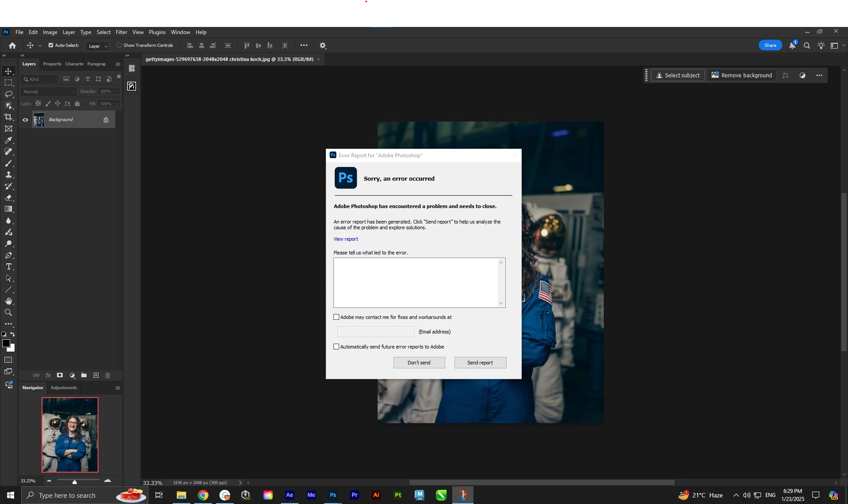Switch to the Adjustments tab
Viewport: 848px width, 504px height.
[x=64, y=388]
